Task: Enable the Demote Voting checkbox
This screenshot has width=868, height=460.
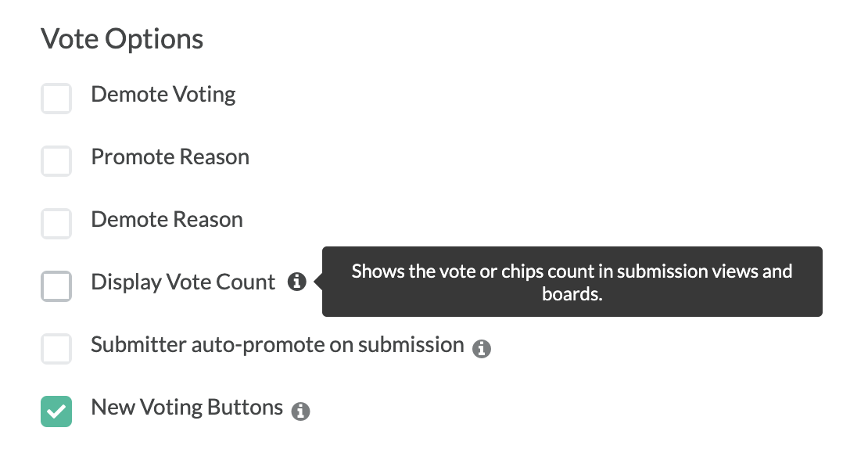Action: (x=56, y=99)
